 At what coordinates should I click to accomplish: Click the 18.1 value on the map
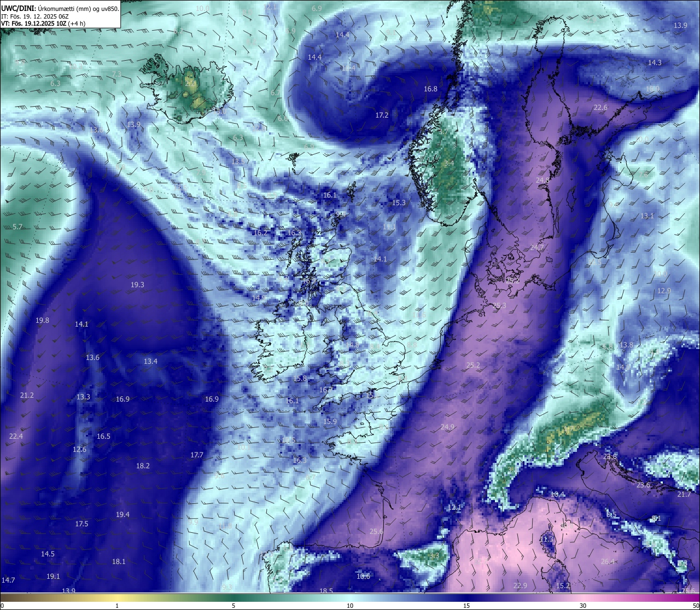(119, 561)
